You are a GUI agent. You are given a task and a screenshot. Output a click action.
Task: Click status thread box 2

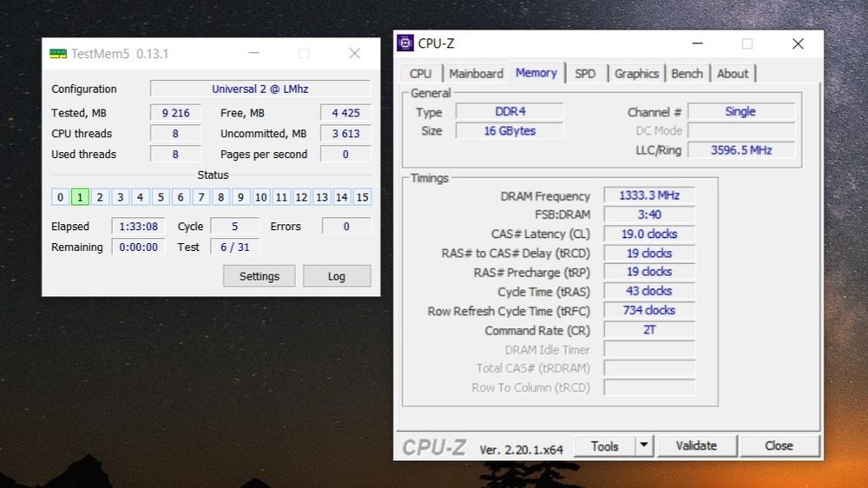coord(100,197)
